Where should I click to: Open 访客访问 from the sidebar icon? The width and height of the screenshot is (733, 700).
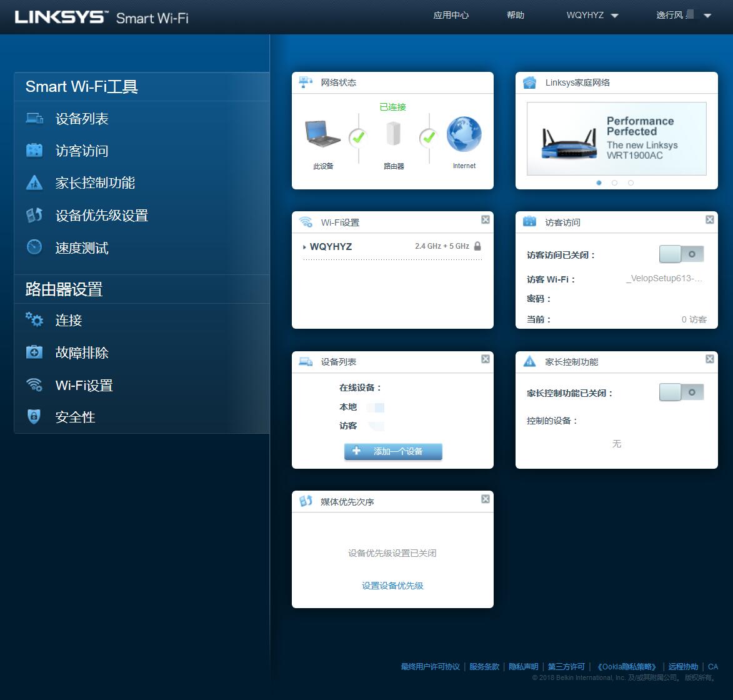[34, 149]
